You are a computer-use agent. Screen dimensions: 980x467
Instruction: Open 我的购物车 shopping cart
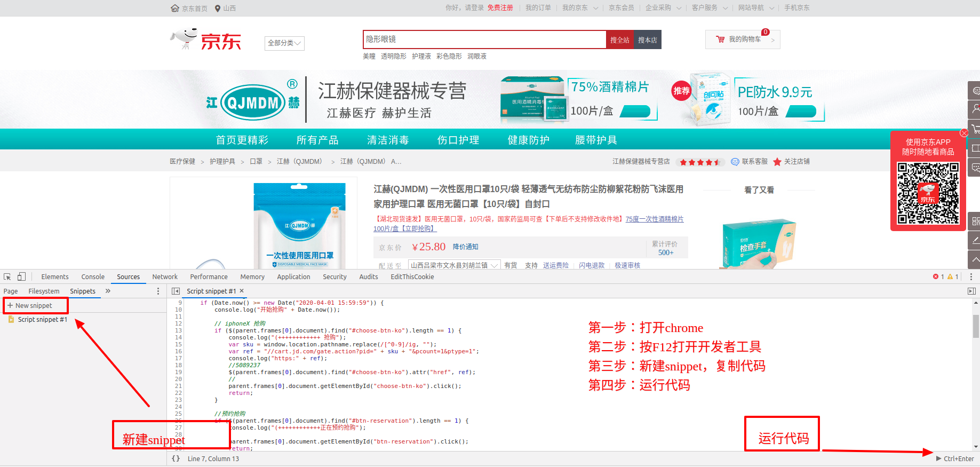pyautogui.click(x=743, y=39)
